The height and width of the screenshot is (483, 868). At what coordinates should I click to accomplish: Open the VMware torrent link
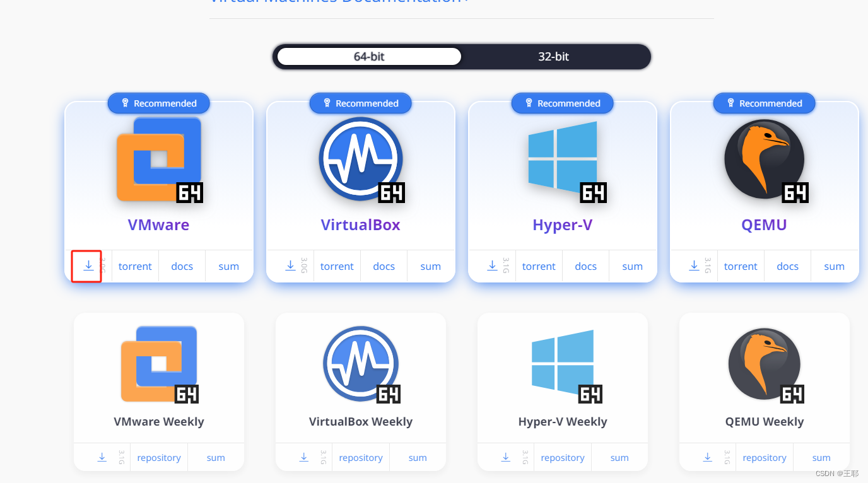point(135,266)
